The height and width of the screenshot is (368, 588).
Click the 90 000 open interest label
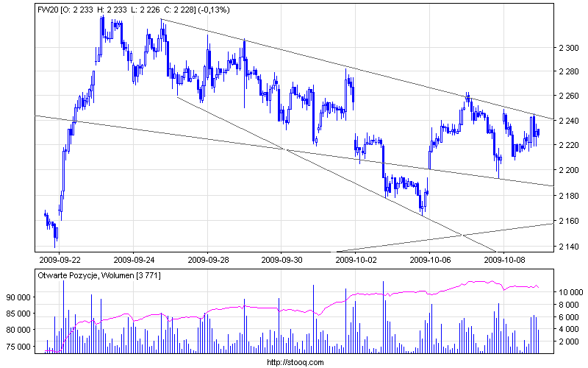(19, 297)
